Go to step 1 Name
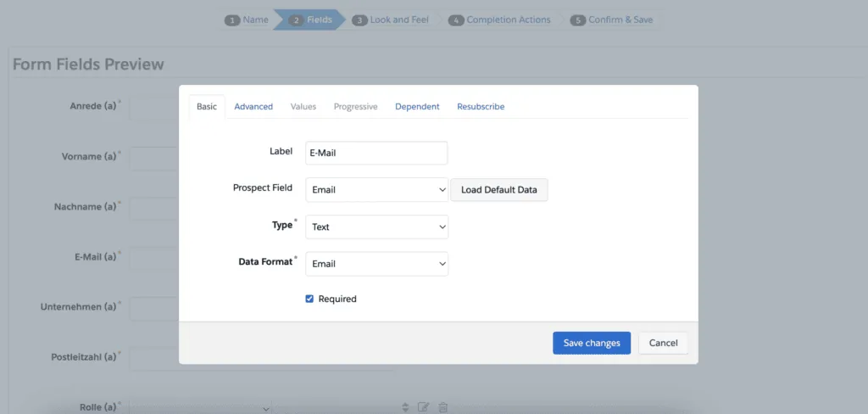The width and height of the screenshot is (868, 414). 247,20
